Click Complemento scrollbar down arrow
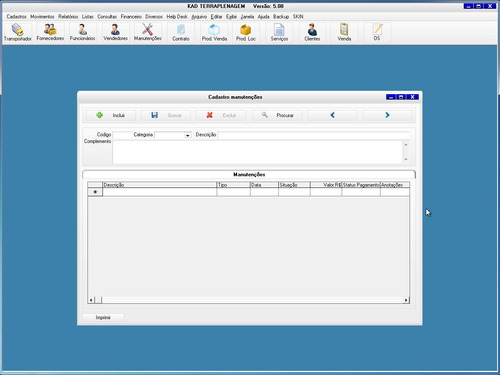The height and width of the screenshot is (375, 500). point(406,159)
